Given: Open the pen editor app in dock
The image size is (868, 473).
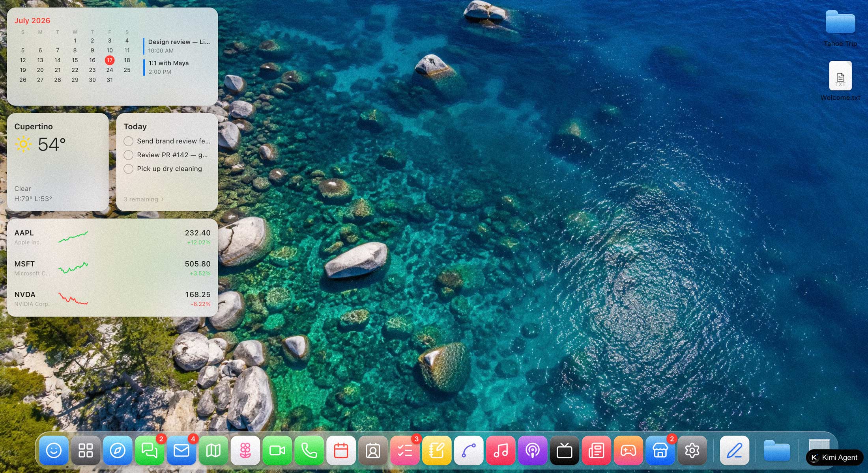Looking at the screenshot, I should click(x=735, y=450).
